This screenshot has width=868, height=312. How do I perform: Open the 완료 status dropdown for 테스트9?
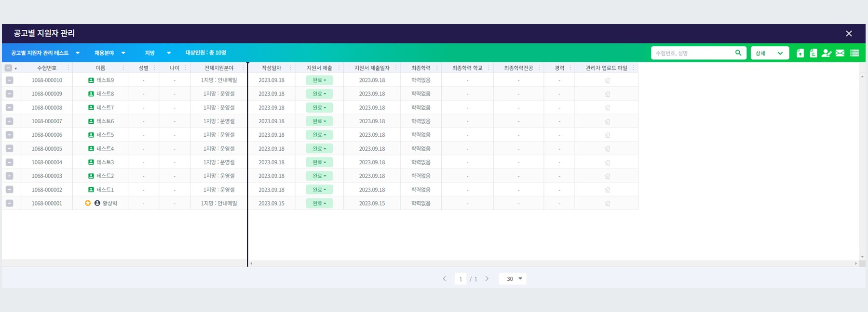[319, 80]
